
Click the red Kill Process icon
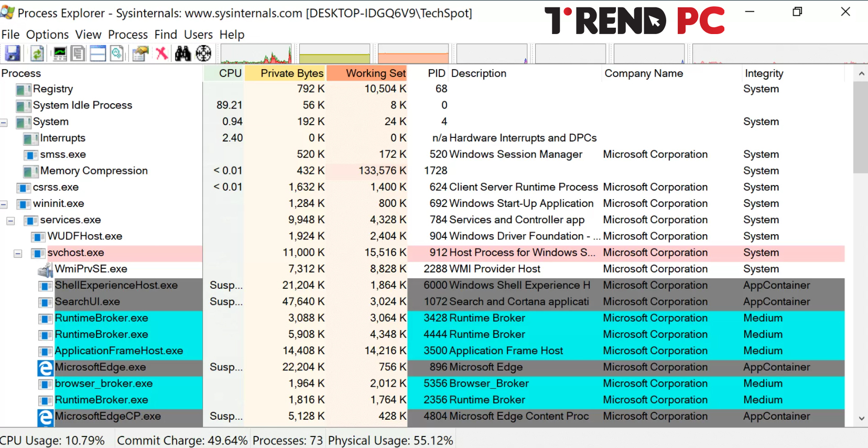(162, 53)
